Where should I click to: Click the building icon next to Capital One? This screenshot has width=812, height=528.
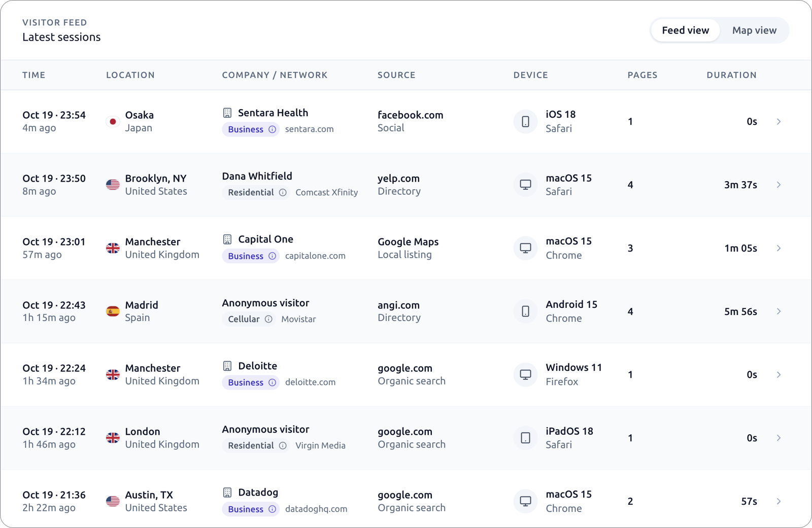(227, 239)
